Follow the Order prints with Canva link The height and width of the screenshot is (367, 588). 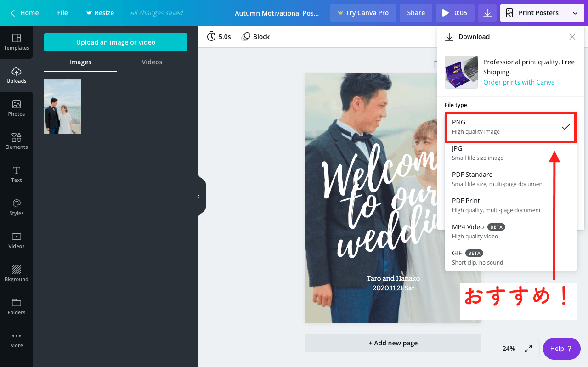[x=519, y=82]
